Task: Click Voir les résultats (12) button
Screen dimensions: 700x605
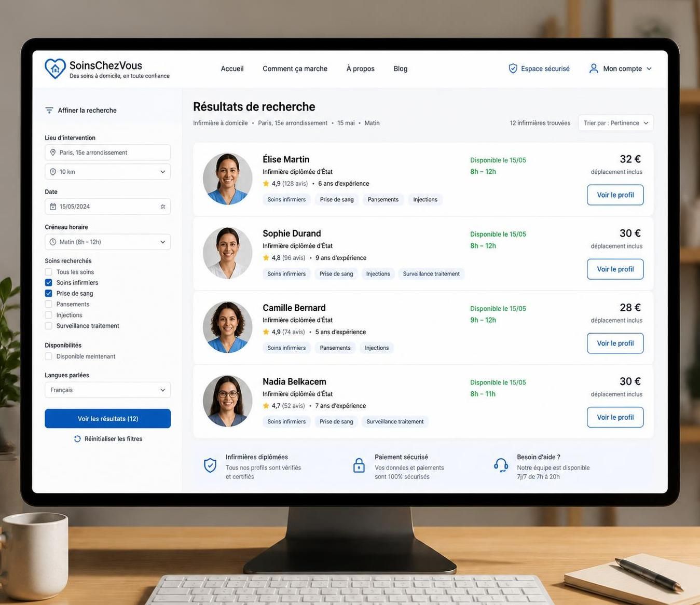Action: [x=107, y=419]
